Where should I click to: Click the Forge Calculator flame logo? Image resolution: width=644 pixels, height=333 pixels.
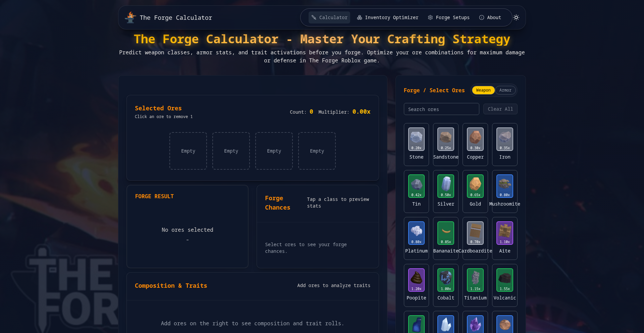pos(130,17)
